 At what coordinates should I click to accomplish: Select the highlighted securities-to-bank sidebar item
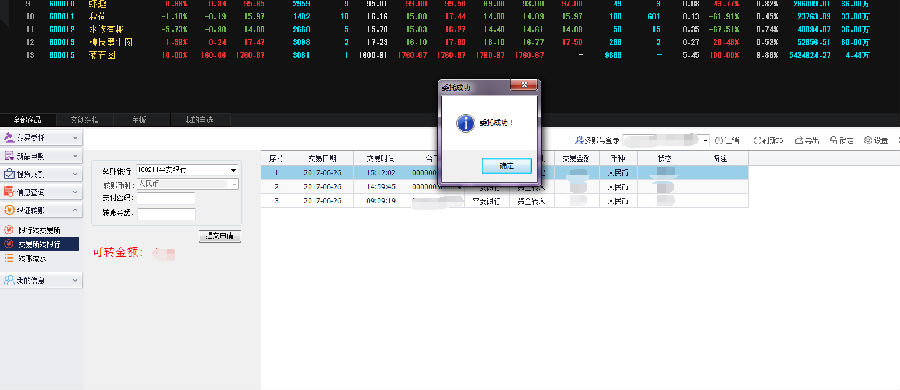click(40, 244)
